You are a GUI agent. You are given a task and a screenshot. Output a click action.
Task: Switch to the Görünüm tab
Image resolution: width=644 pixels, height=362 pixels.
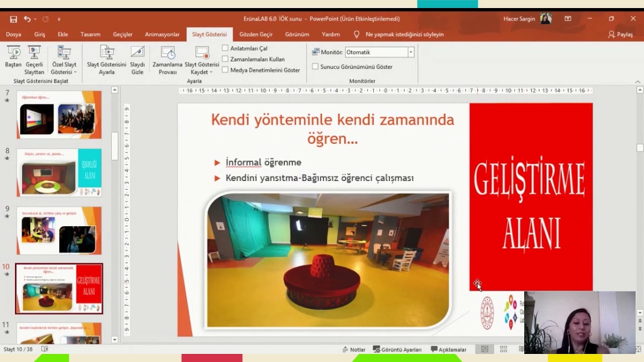(297, 34)
